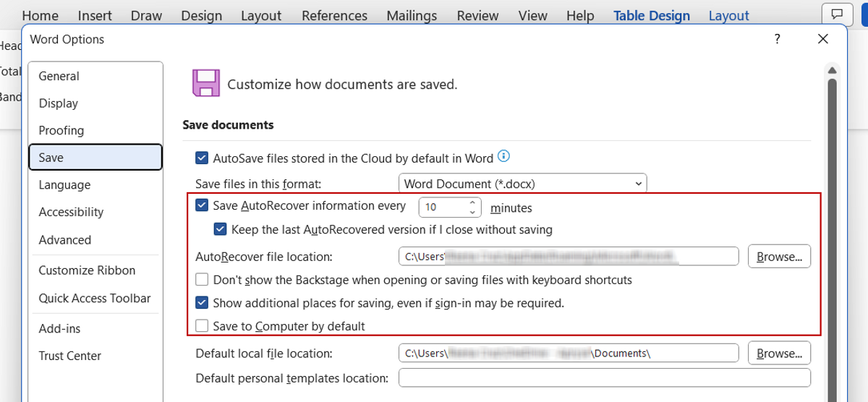Switch to the Review tab
The height and width of the screenshot is (402, 868).
tap(477, 15)
